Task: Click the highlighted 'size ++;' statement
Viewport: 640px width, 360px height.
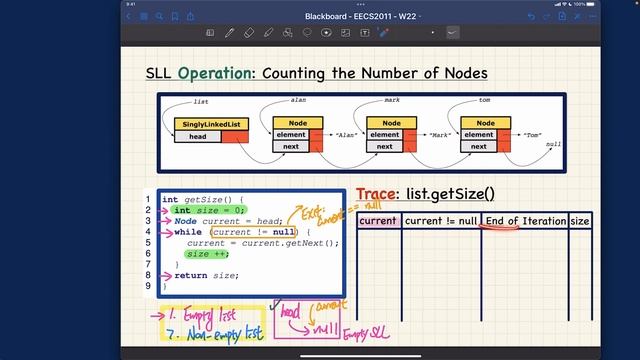Action: (x=206, y=254)
